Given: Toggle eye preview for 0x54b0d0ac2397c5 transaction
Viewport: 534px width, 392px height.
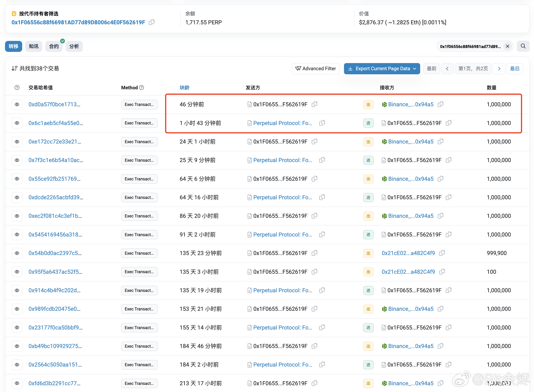Looking at the screenshot, I should point(17,253).
